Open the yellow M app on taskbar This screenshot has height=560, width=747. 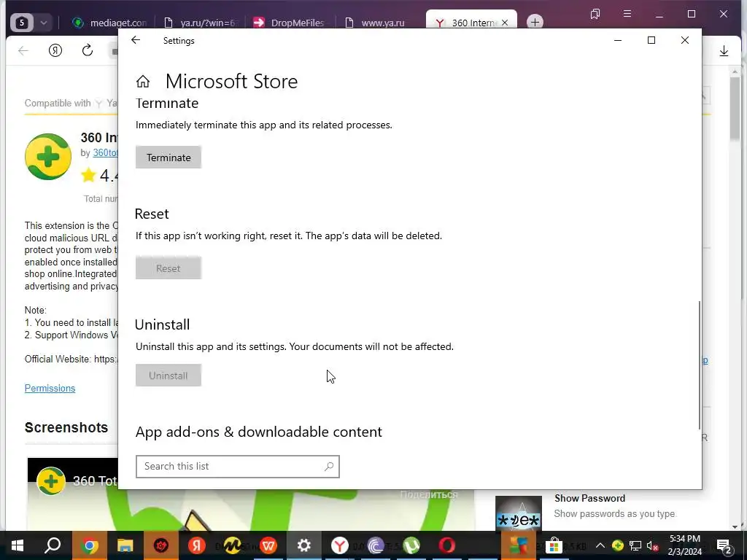pyautogui.click(x=233, y=545)
